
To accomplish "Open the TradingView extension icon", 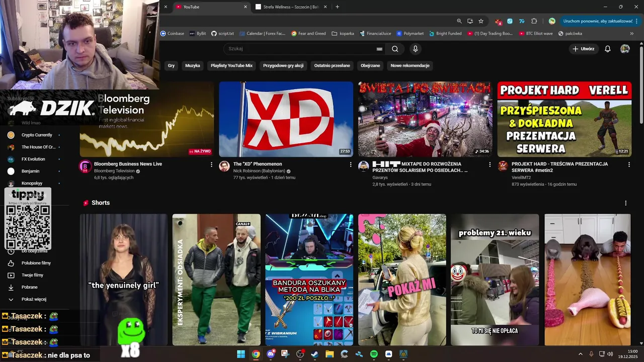I will (x=522, y=21).
